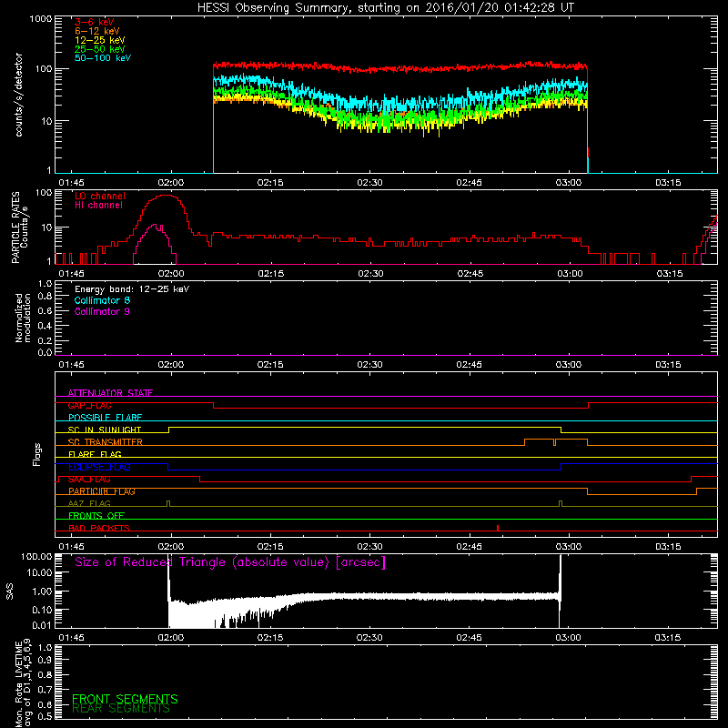This screenshot has width=728, height=728.
Task: Click the REAR SEGMENTS legend label
Action: pyautogui.click(x=121, y=709)
